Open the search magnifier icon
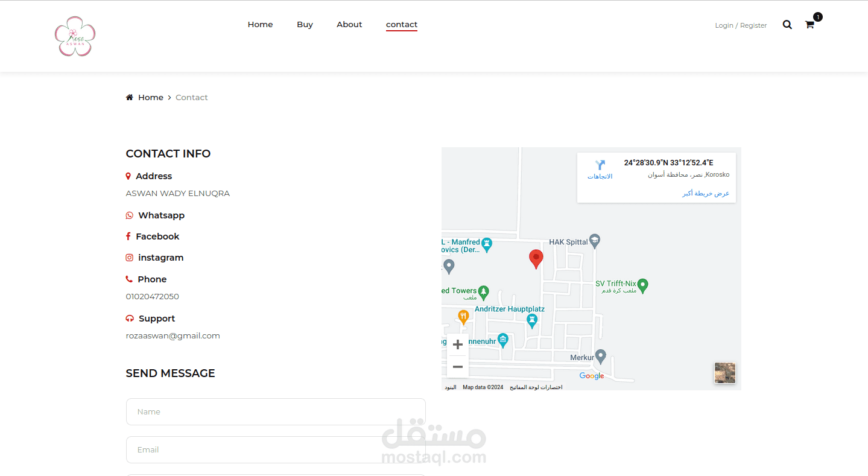868x476 pixels. pyautogui.click(x=787, y=25)
